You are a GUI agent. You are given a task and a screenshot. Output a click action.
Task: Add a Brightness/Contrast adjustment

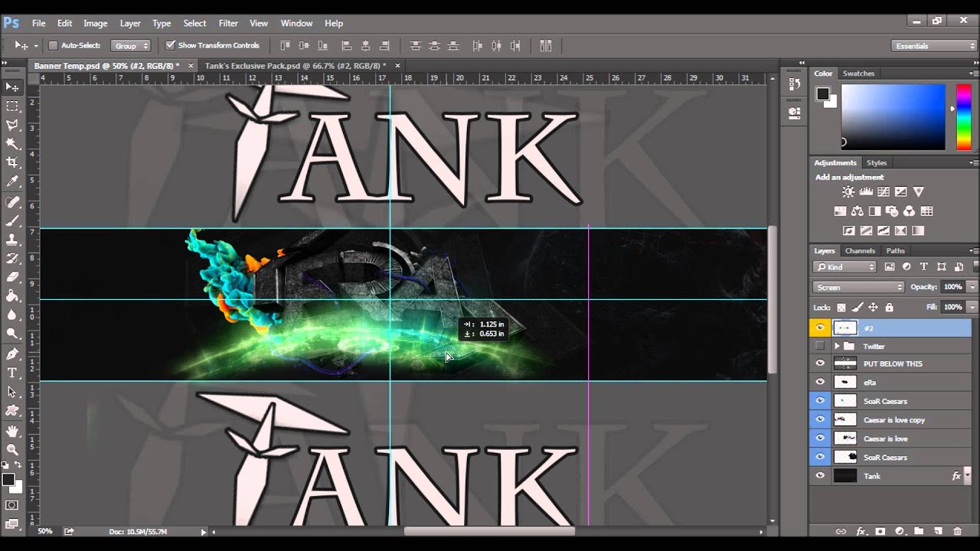click(848, 192)
